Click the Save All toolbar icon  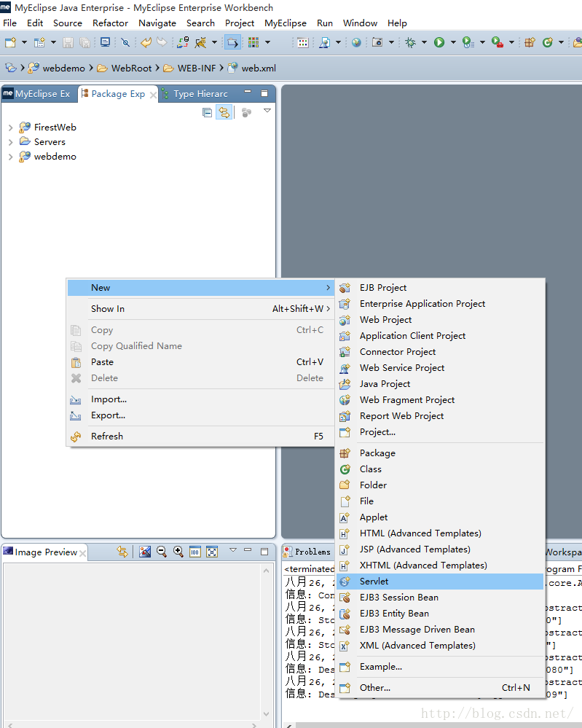click(x=84, y=43)
